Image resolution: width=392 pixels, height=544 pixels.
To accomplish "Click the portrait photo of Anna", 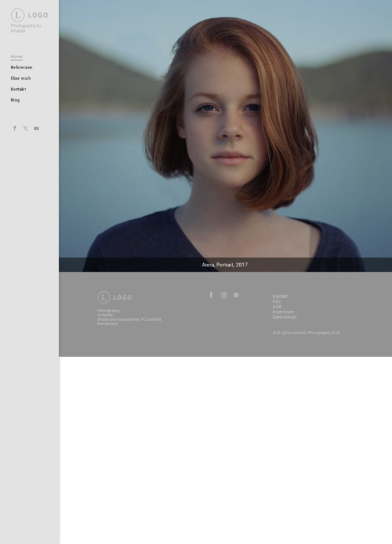I will [x=225, y=131].
